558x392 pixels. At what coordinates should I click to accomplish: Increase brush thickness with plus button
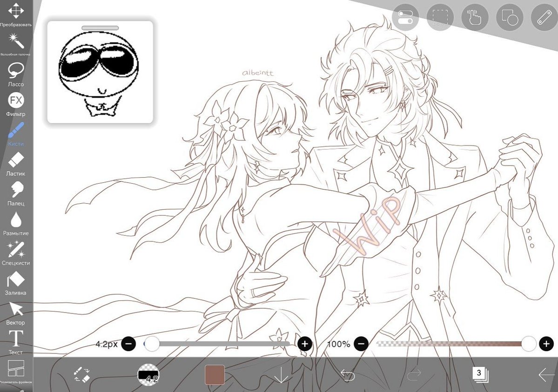pyautogui.click(x=305, y=344)
